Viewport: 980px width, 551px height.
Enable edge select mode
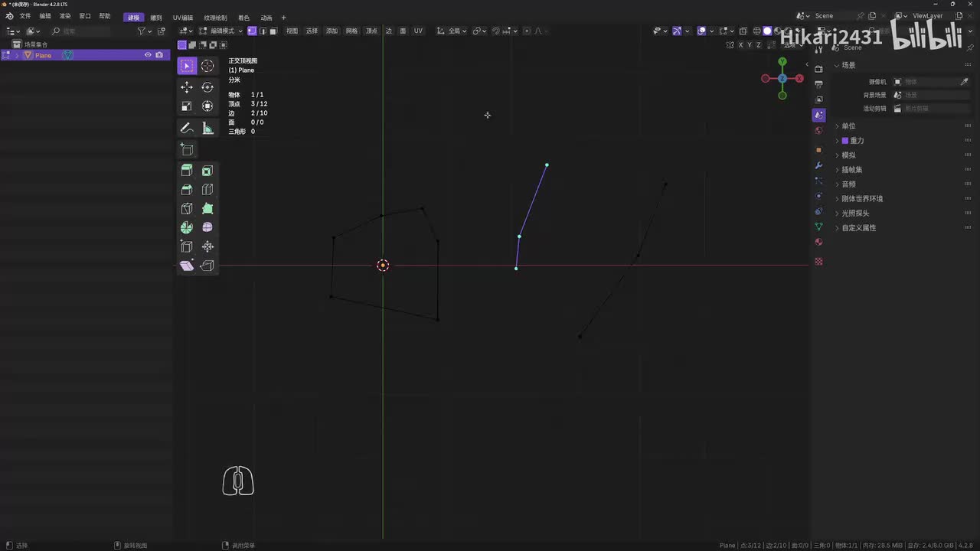click(263, 31)
